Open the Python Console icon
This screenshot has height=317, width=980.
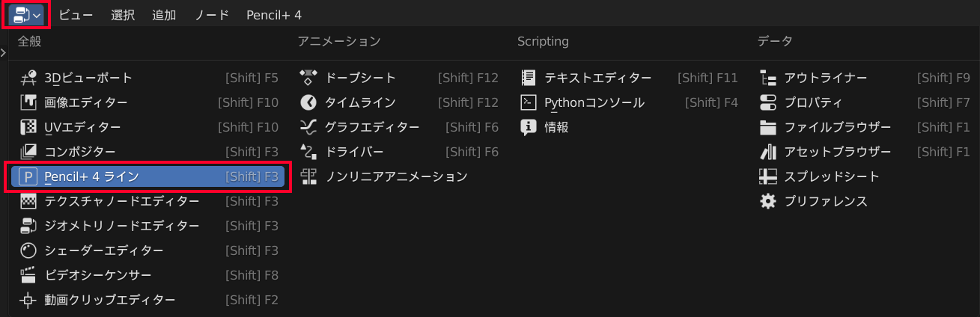click(529, 102)
